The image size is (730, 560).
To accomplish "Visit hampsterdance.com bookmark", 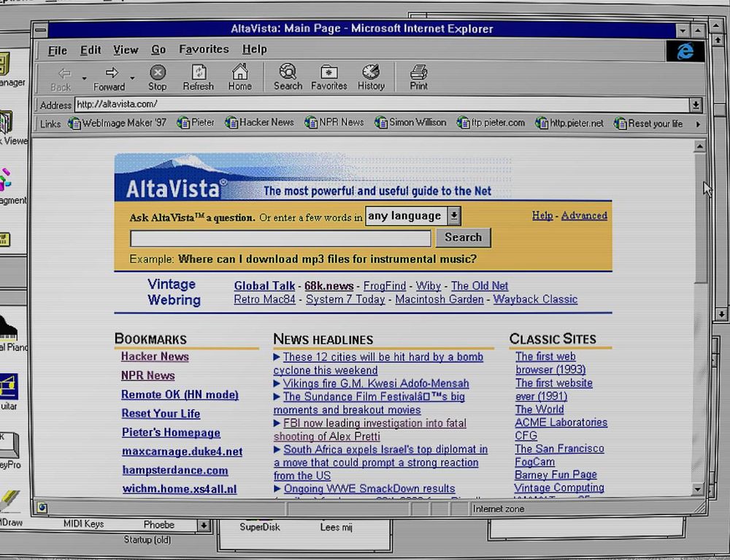I will point(175,470).
